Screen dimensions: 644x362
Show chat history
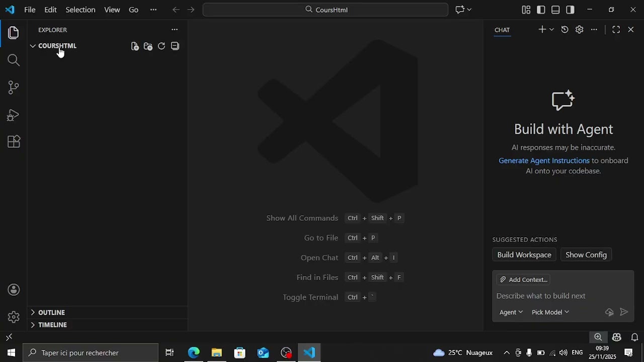coord(565,30)
